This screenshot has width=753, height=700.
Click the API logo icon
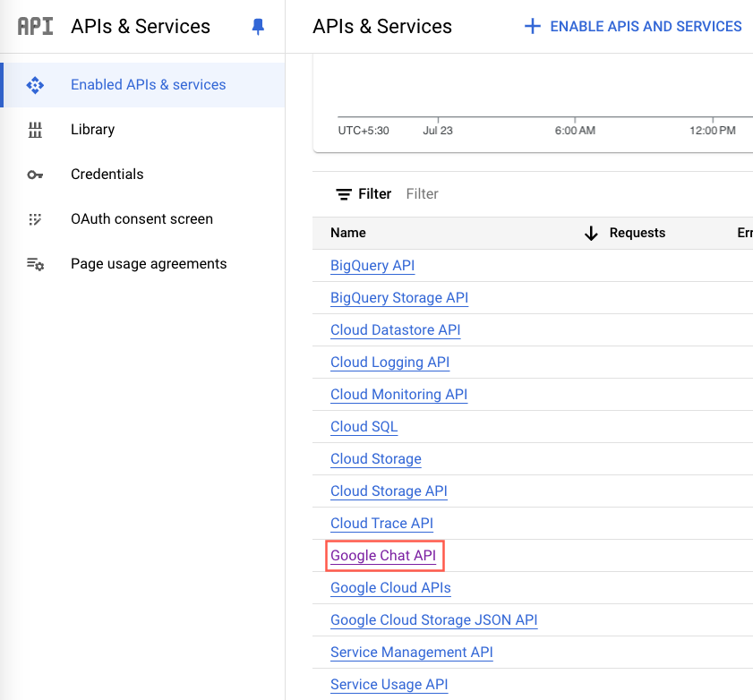point(35,26)
